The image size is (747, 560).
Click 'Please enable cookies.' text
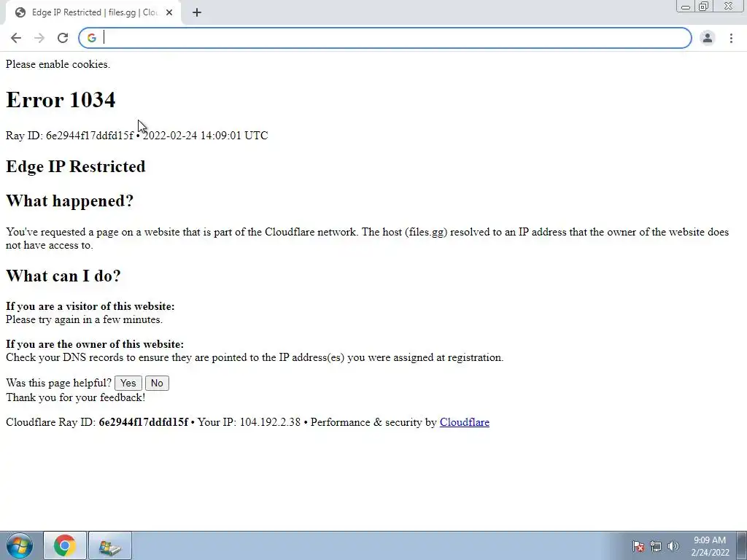[58, 64]
